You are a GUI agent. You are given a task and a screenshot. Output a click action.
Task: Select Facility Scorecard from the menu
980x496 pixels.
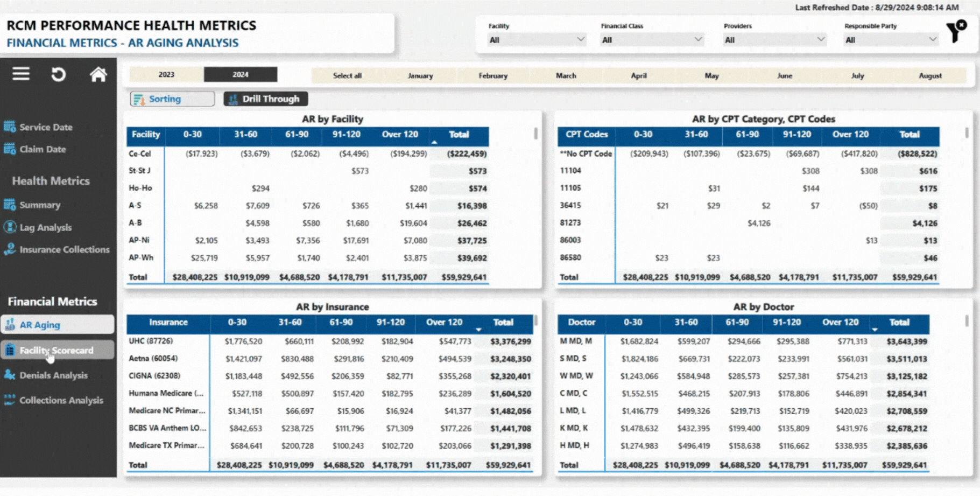pyautogui.click(x=55, y=350)
